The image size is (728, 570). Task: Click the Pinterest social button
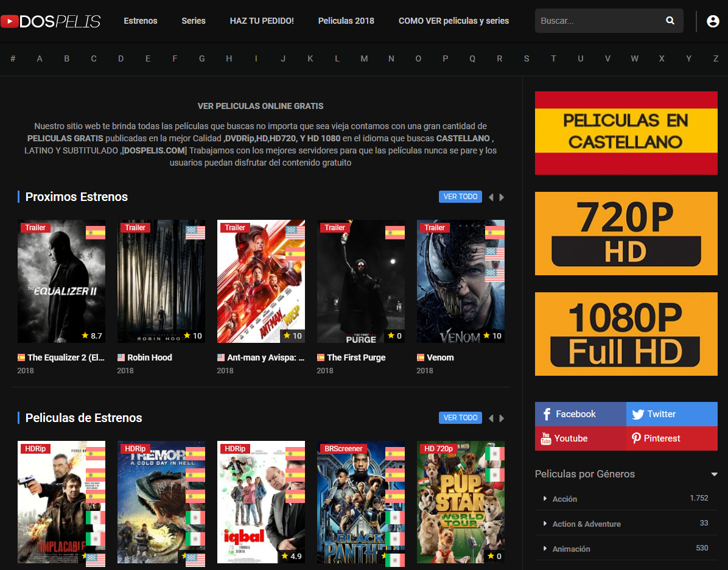coord(672,438)
